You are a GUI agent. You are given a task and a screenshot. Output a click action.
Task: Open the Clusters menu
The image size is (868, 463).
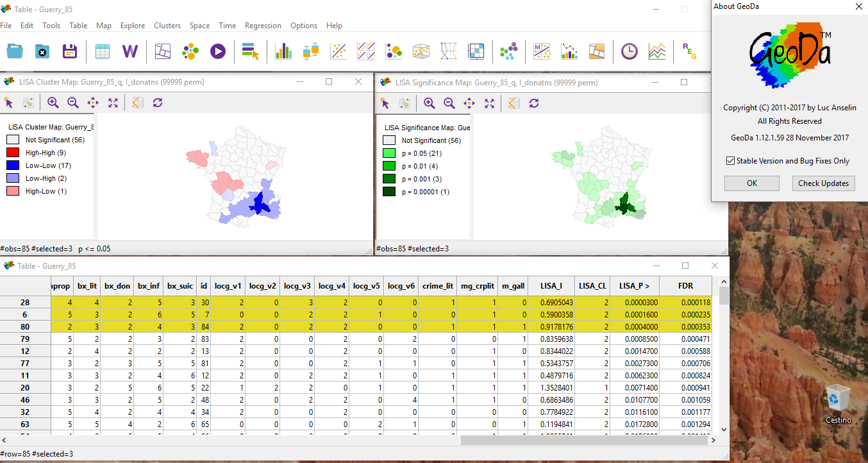(x=167, y=26)
